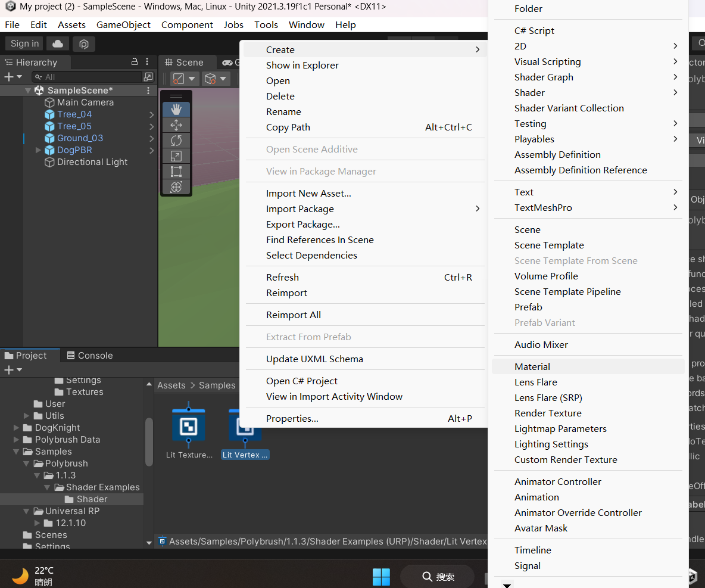Screen dimensions: 705x588
Task: Toggle the Hierarchy panel lock icon
Action: (x=135, y=61)
